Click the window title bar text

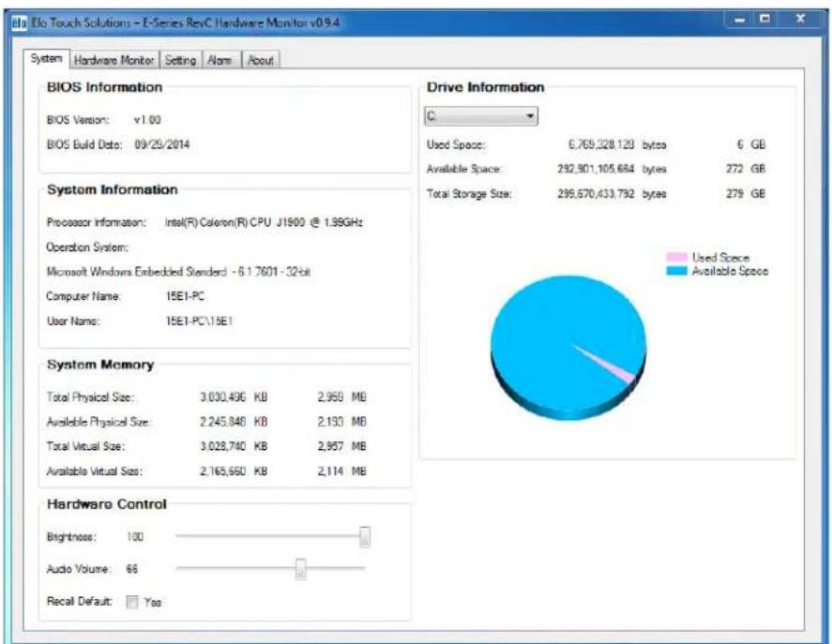pyautogui.click(x=185, y=22)
